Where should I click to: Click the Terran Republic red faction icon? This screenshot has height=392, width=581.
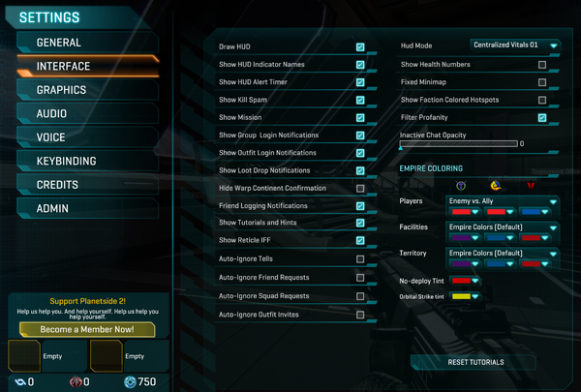tap(531, 185)
